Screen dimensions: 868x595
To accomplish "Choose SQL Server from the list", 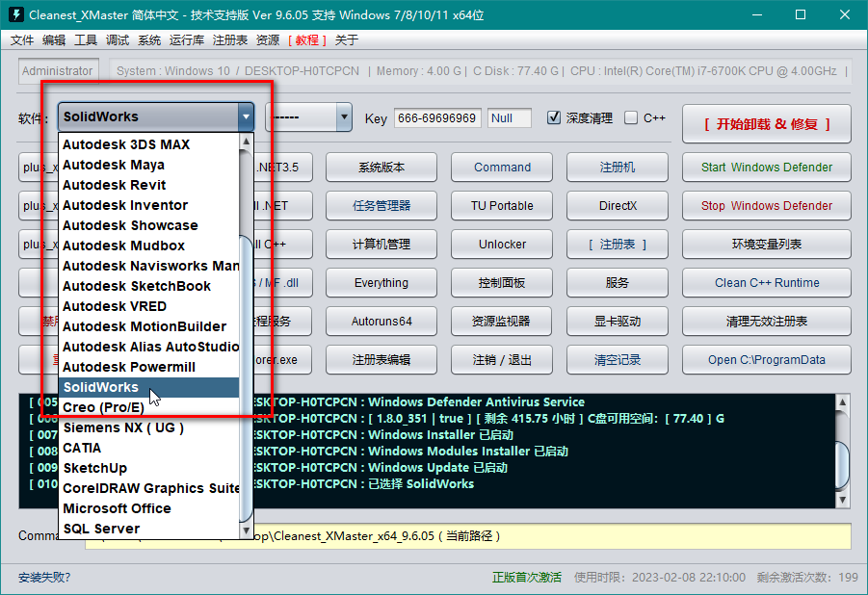I will [149, 529].
